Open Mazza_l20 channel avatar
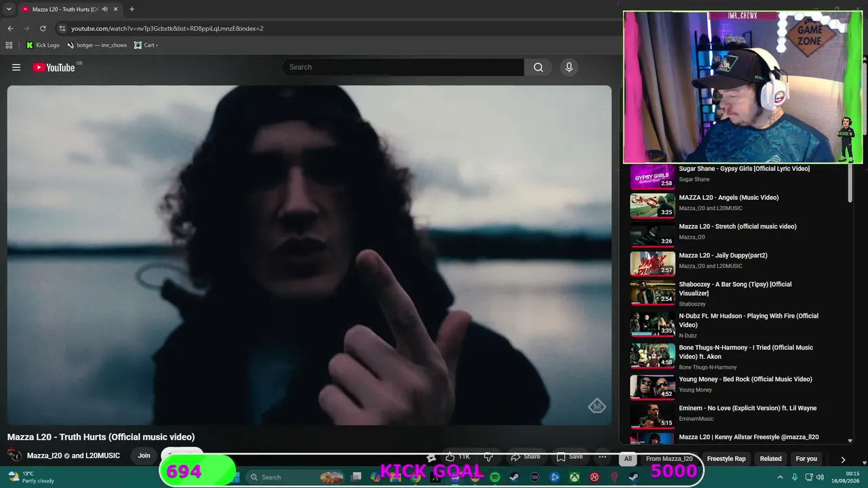This screenshot has width=868, height=488. pyautogui.click(x=15, y=455)
